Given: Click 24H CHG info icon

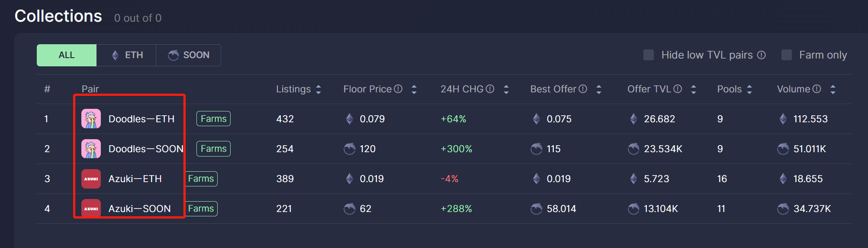Looking at the screenshot, I should 490,89.
